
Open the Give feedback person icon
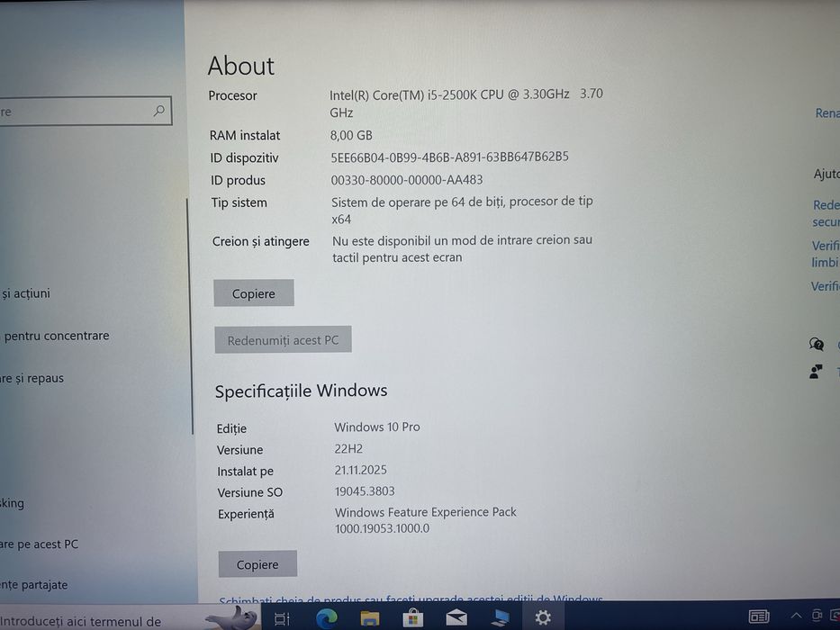[x=816, y=371]
